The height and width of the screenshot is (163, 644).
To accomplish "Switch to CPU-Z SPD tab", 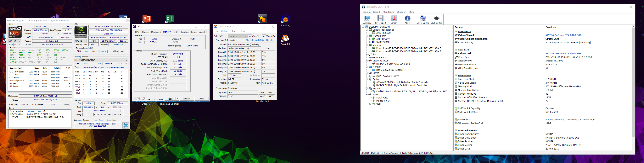I will click(176, 32).
